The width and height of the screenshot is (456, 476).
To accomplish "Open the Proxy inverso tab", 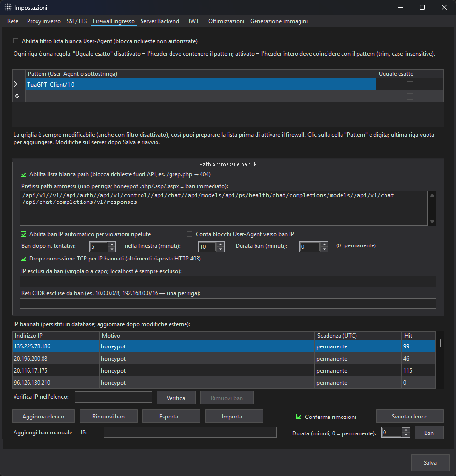I will click(x=43, y=21).
